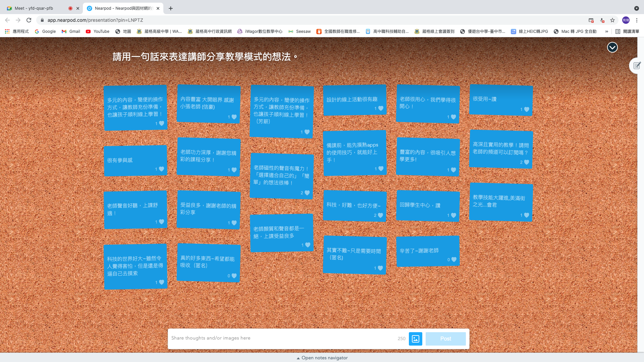Click the apps grid icon

(7, 32)
